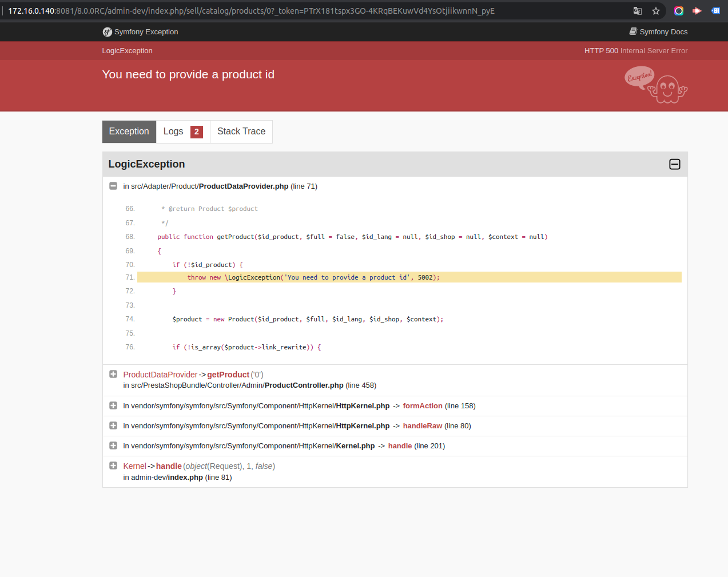Image resolution: width=728 pixels, height=577 pixels.
Task: Open the handleRaw link
Action: tap(422, 425)
